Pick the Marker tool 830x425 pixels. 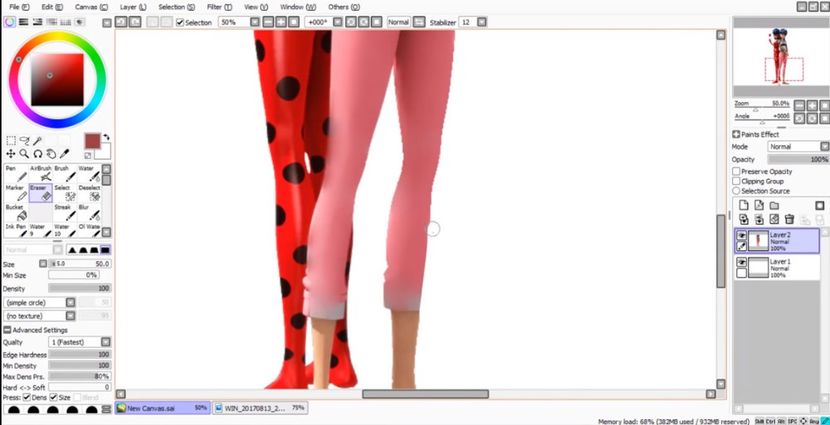15,192
